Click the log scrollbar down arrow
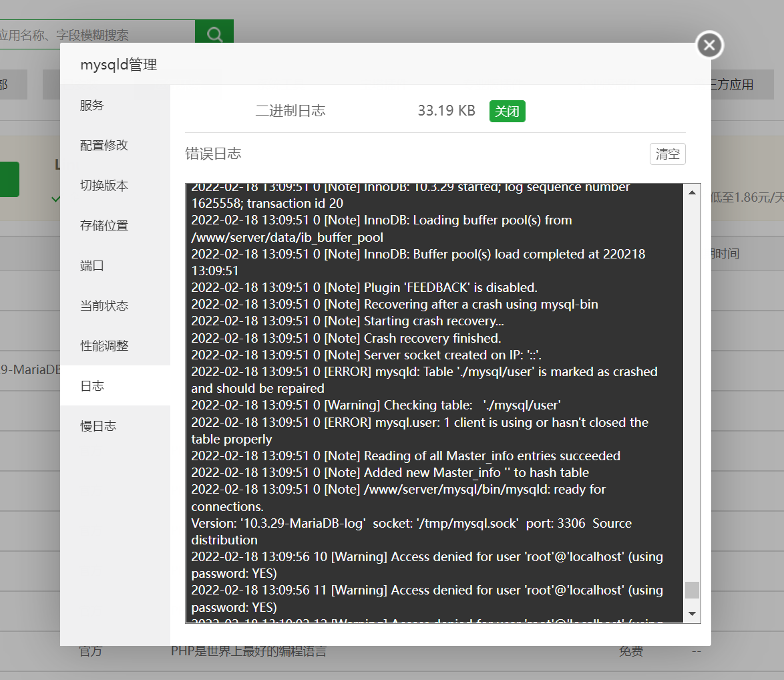784x680 pixels. (692, 613)
